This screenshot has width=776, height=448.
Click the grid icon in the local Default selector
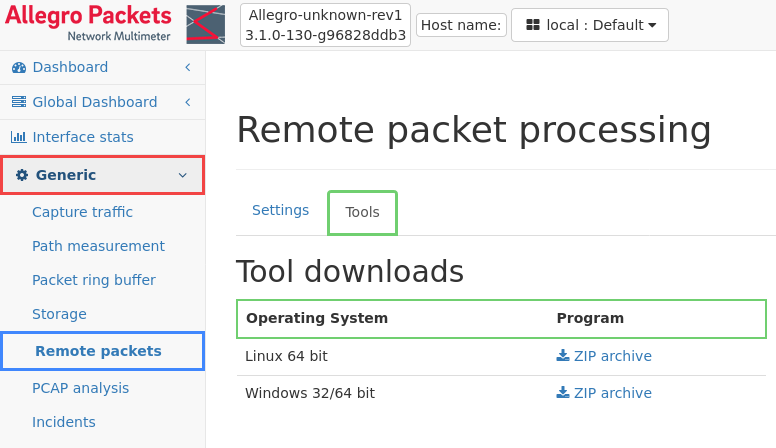point(533,25)
